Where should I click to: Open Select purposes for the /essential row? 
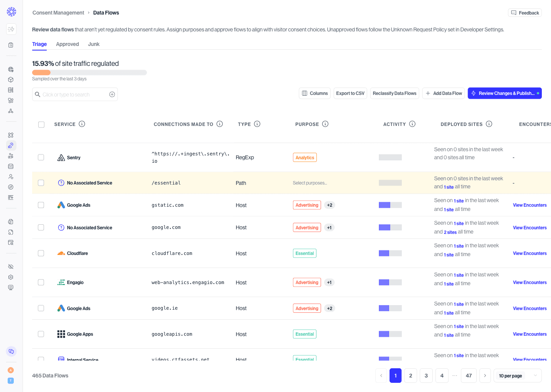click(x=310, y=183)
